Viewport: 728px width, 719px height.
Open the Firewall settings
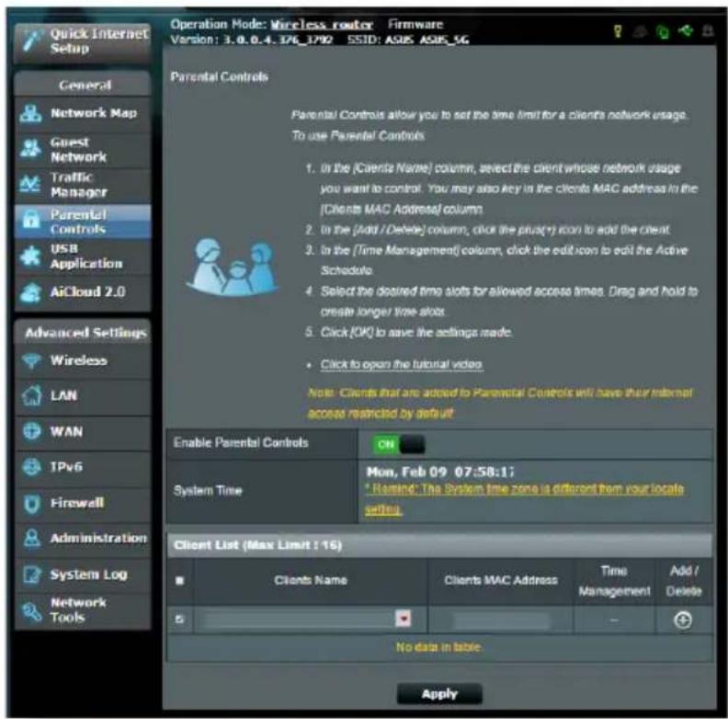click(83, 503)
